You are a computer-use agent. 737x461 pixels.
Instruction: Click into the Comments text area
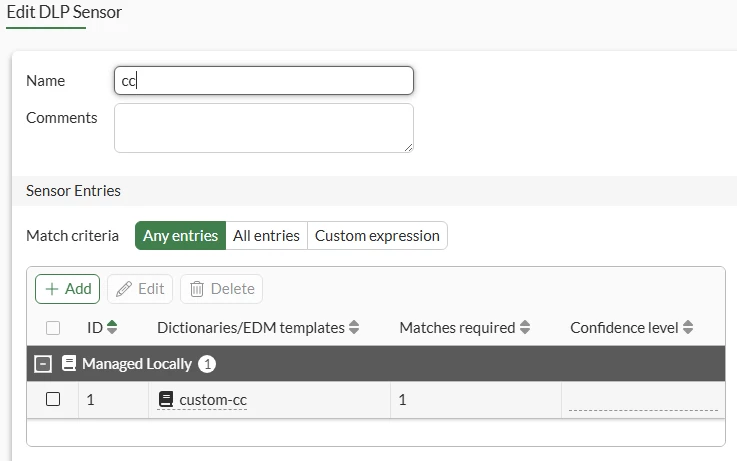(264, 128)
